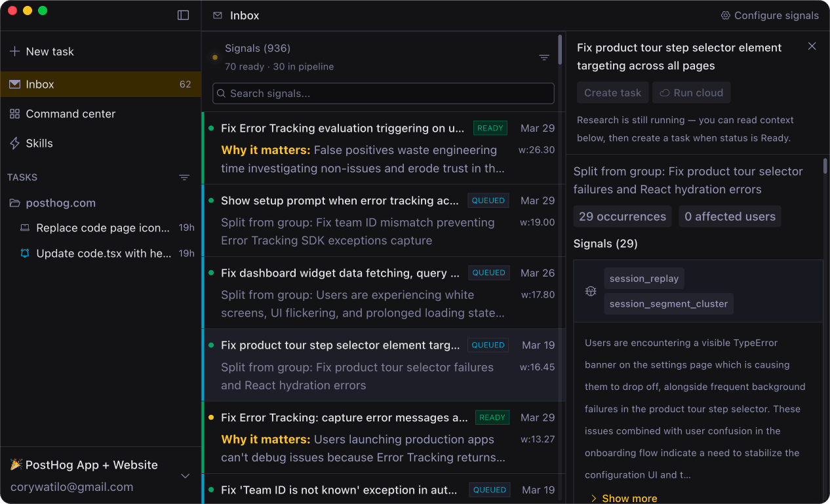
Task: Click the Run cloud button
Action: coord(691,92)
